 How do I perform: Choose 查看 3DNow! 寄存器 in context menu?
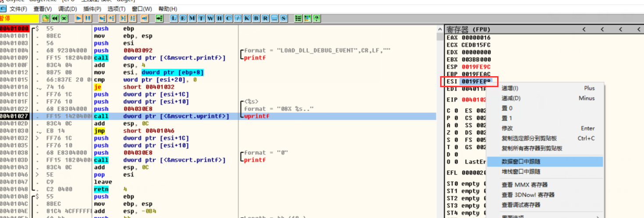click(545, 195)
